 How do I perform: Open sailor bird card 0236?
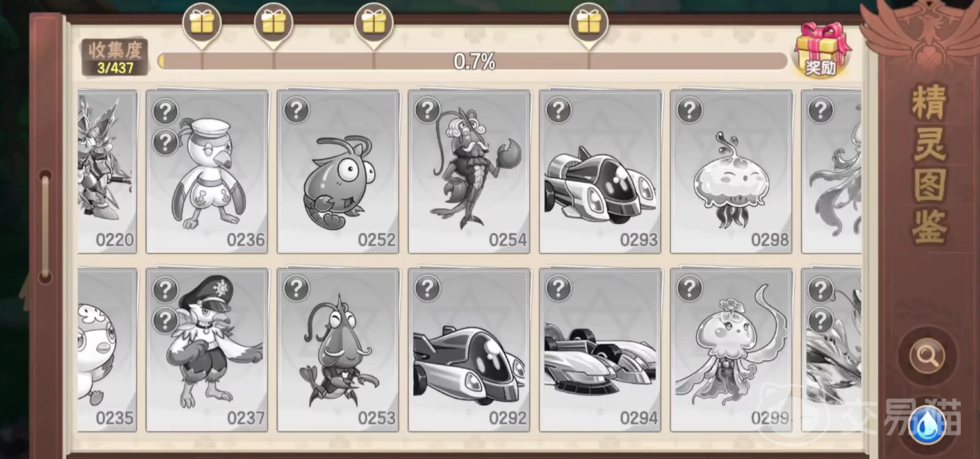click(206, 172)
